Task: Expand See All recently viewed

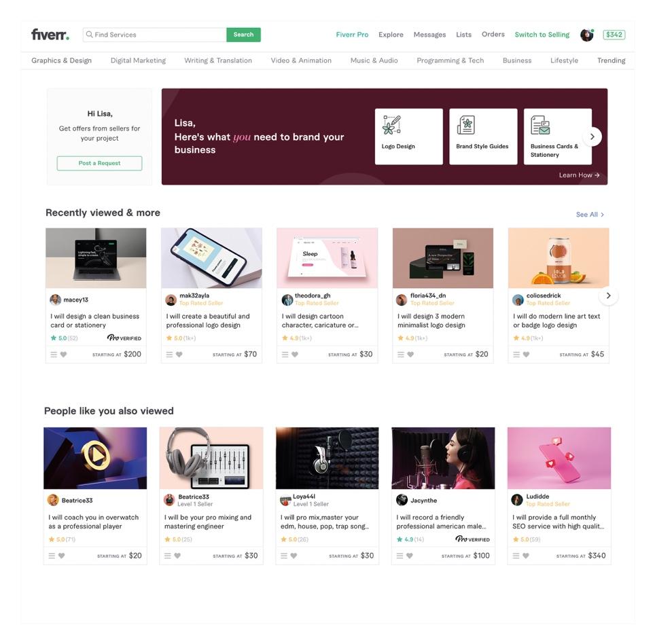Action: tap(590, 215)
